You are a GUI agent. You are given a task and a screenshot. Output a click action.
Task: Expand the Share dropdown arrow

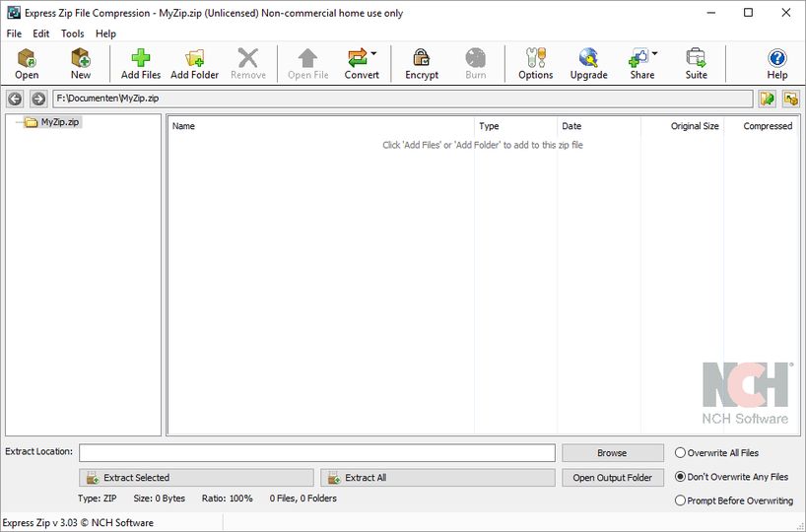[x=655, y=53]
